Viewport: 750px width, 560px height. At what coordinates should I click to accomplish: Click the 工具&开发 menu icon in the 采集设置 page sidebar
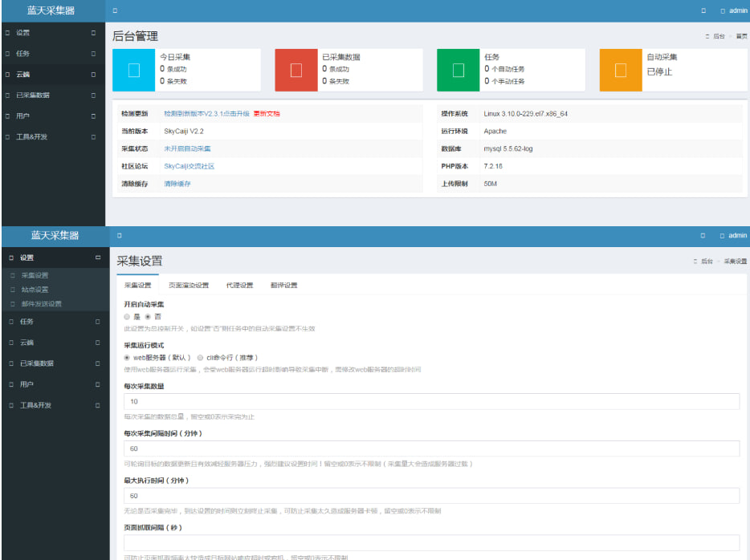[x=11, y=405]
